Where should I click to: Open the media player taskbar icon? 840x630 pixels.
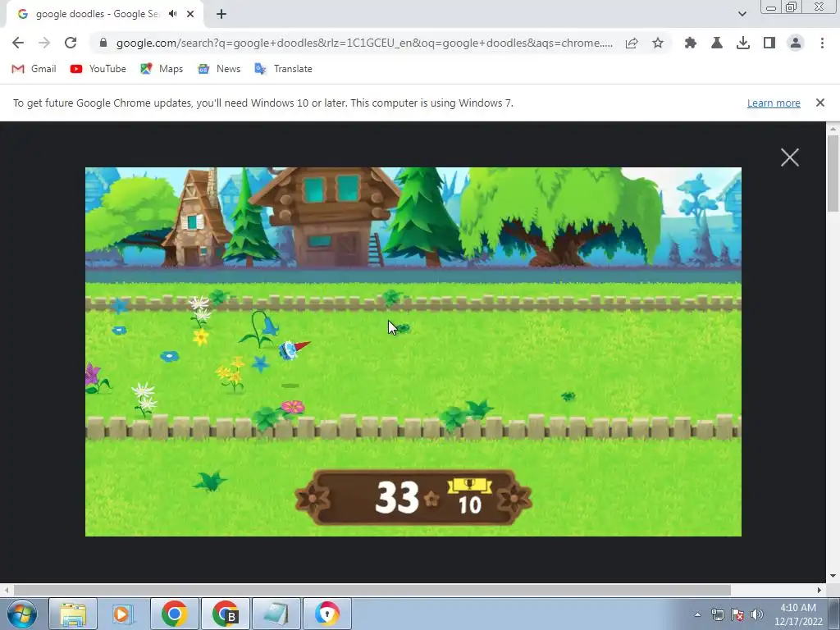pyautogui.click(x=123, y=614)
